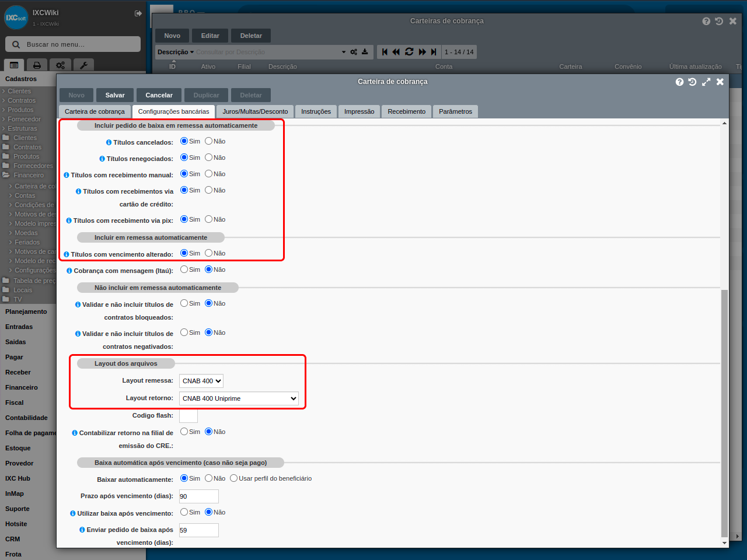This screenshot has width=747, height=560.
Task: Click Novo in Carteiras de cobrança window
Action: tap(172, 36)
